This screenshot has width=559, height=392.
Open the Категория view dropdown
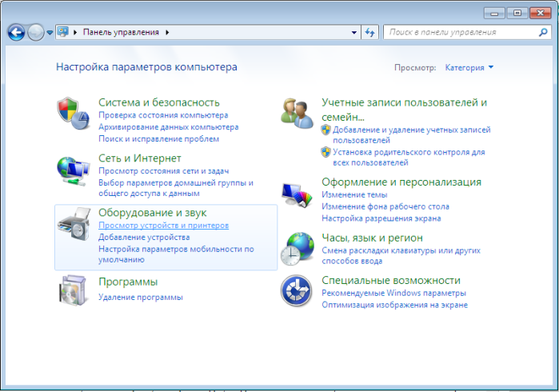click(x=469, y=67)
